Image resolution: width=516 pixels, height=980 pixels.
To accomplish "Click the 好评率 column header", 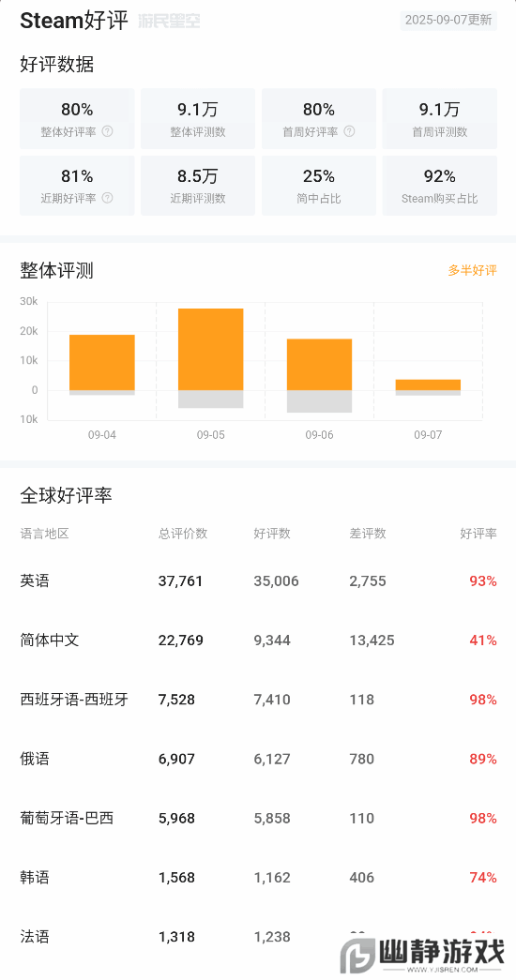I will 478,534.
